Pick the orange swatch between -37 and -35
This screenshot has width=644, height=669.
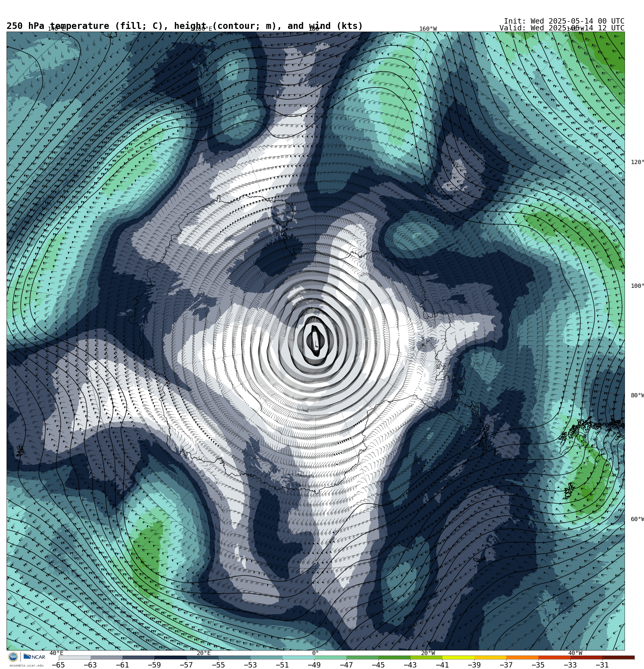[522, 657]
